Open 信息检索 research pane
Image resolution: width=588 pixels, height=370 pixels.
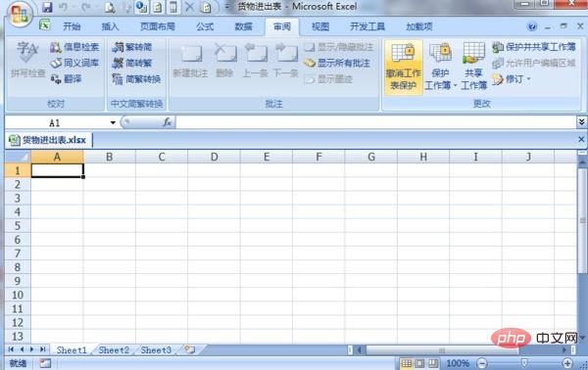click(74, 47)
